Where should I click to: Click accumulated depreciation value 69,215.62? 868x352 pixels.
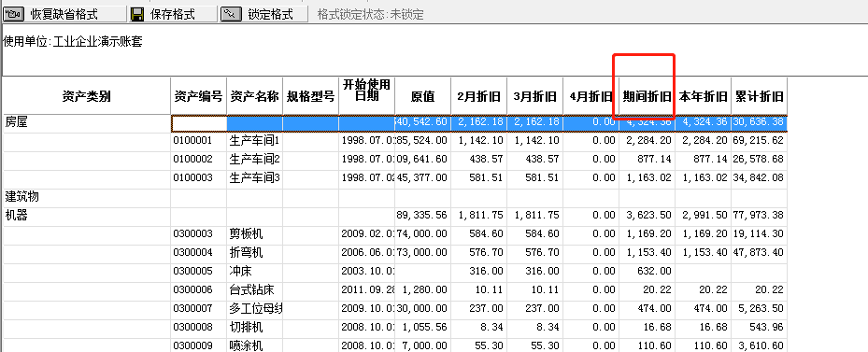pyautogui.click(x=760, y=141)
